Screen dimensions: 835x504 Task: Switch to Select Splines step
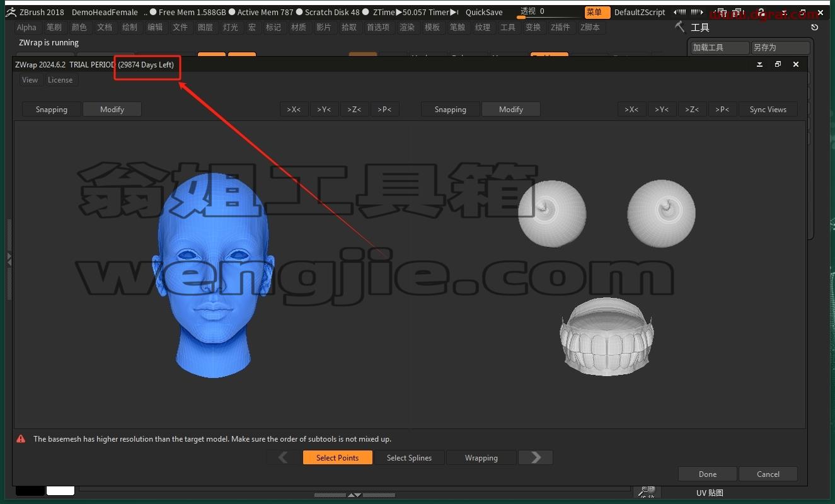[x=410, y=457]
